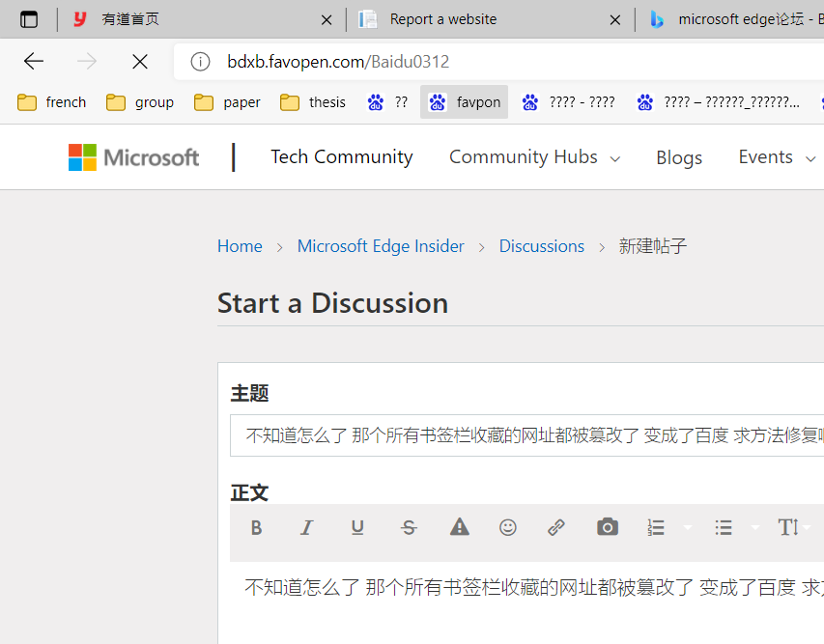The image size is (824, 644).
Task: Open the ???? - ???? bookmark
Action: [568, 102]
